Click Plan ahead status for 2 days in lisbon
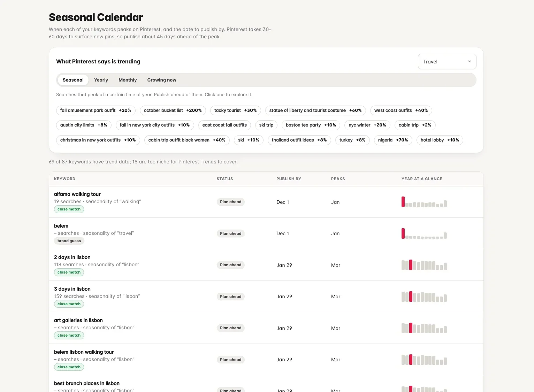Image resolution: width=534 pixels, height=392 pixels. [x=231, y=265]
